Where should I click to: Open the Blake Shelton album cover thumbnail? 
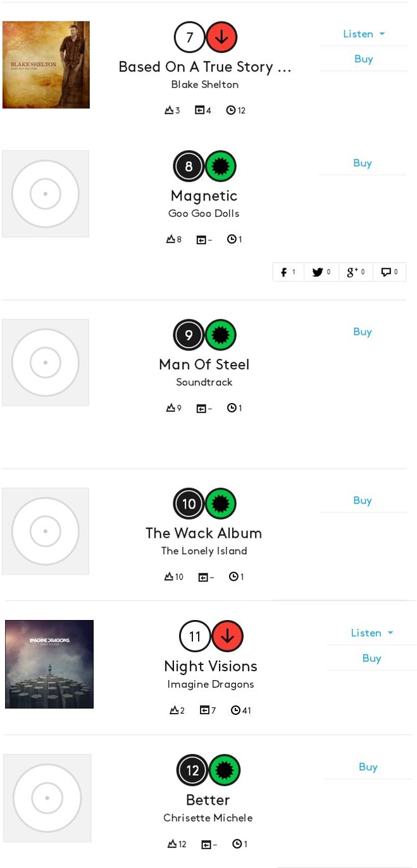46,65
